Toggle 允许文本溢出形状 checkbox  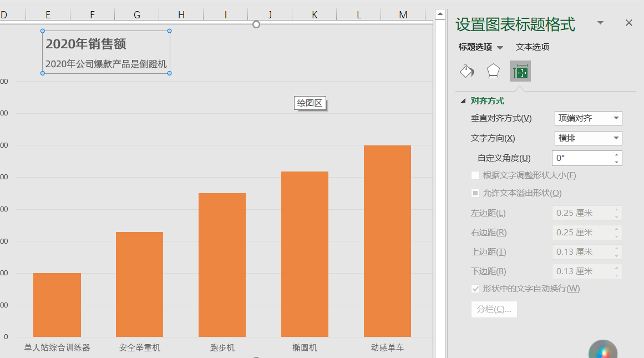[x=475, y=193]
